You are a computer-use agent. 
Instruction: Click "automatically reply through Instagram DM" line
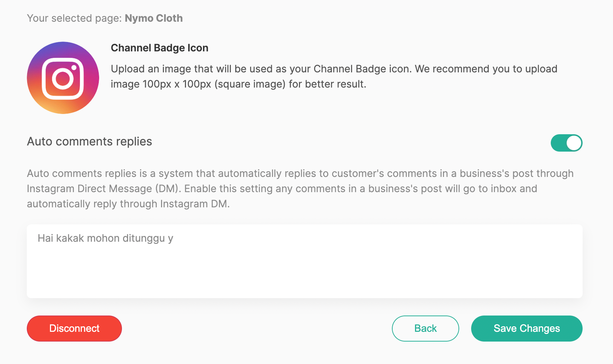[128, 204]
